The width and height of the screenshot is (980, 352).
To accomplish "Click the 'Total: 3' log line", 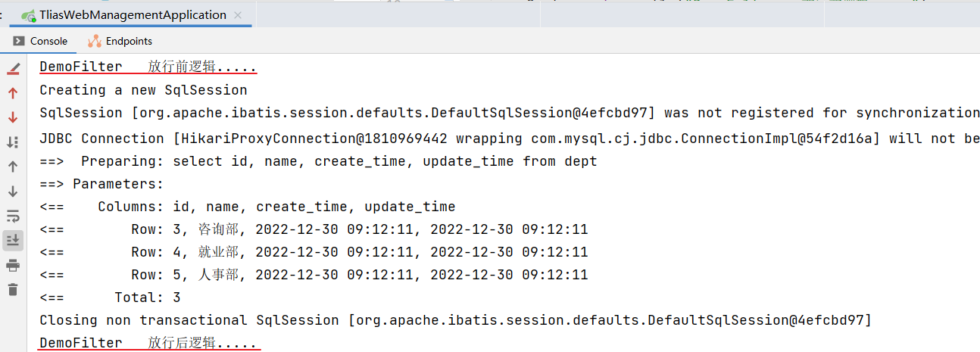I will [x=110, y=297].
